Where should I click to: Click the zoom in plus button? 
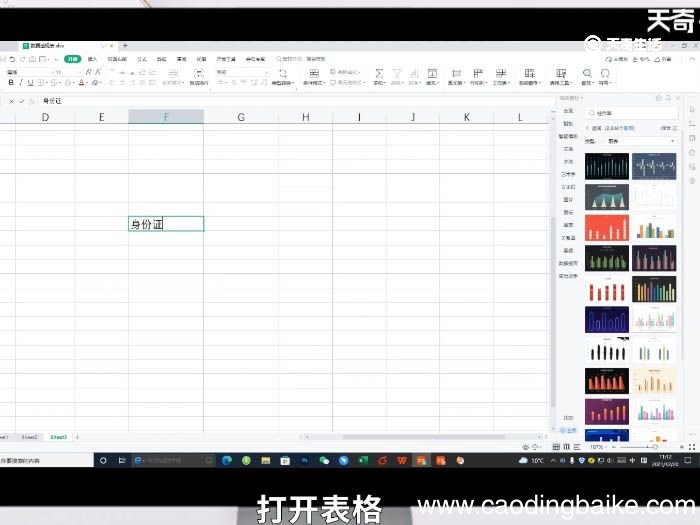[682, 447]
